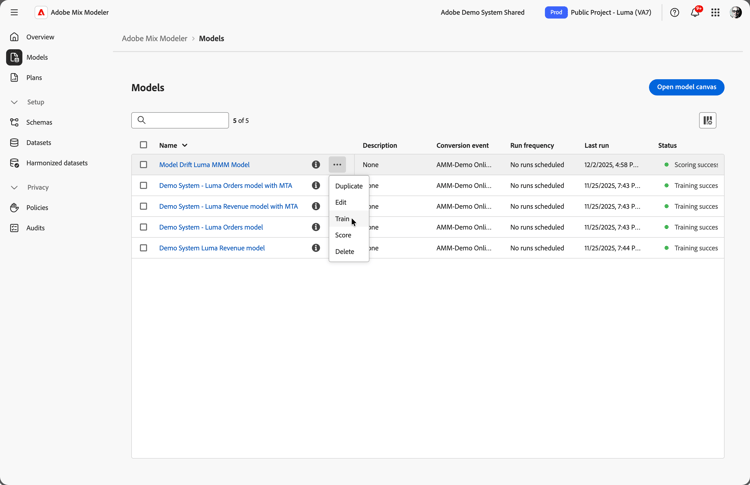
Task: Click the Description column header
Action: (380, 145)
